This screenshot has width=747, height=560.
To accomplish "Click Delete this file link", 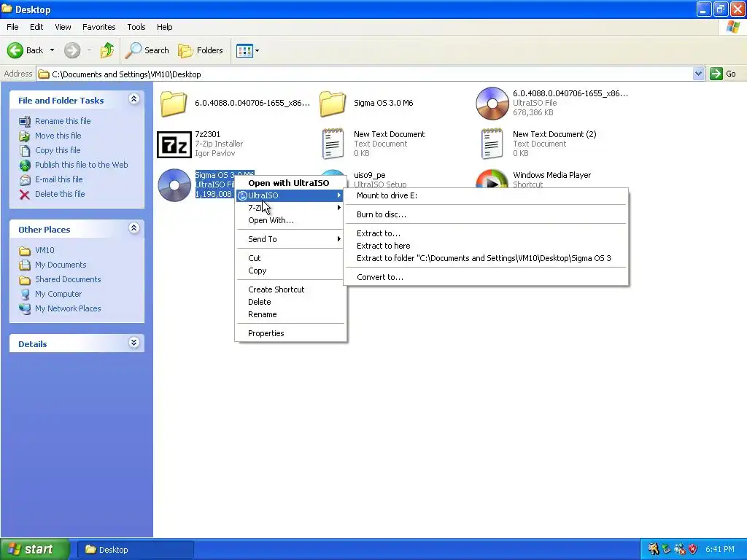I will (x=60, y=194).
